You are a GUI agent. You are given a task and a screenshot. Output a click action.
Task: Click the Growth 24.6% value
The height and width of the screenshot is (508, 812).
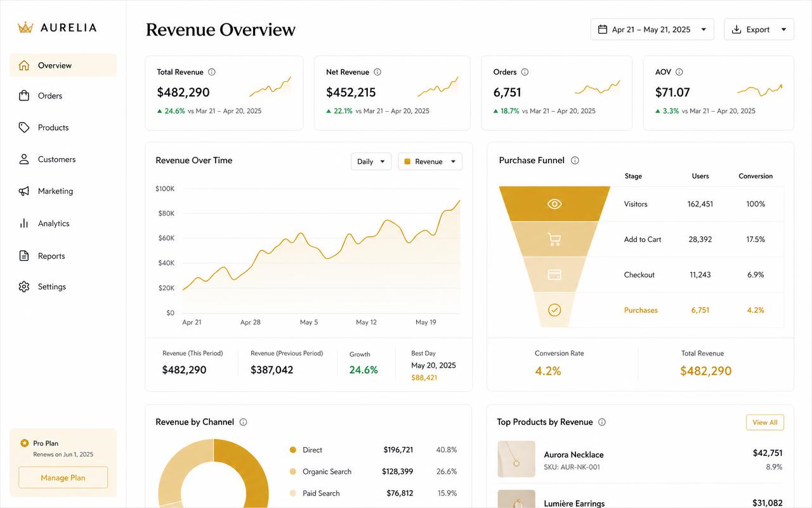(x=363, y=370)
